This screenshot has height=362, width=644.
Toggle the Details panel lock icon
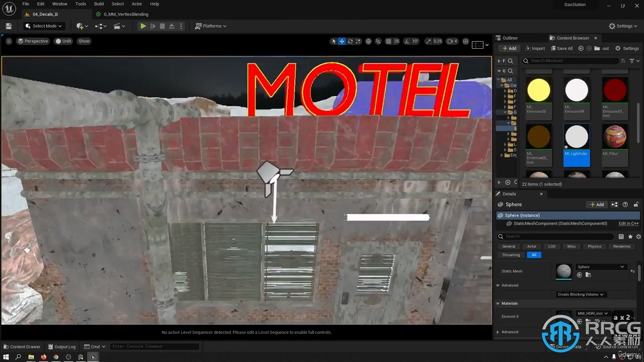pyautogui.click(x=636, y=205)
